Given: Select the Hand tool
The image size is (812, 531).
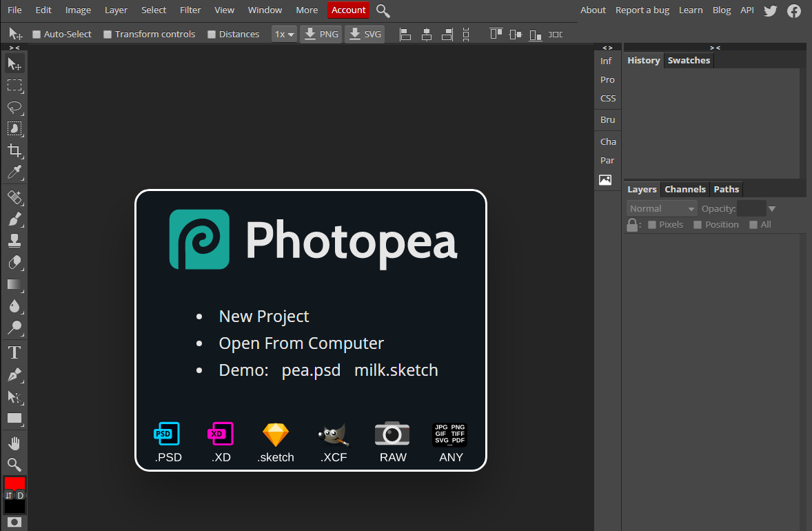Looking at the screenshot, I should tap(14, 443).
